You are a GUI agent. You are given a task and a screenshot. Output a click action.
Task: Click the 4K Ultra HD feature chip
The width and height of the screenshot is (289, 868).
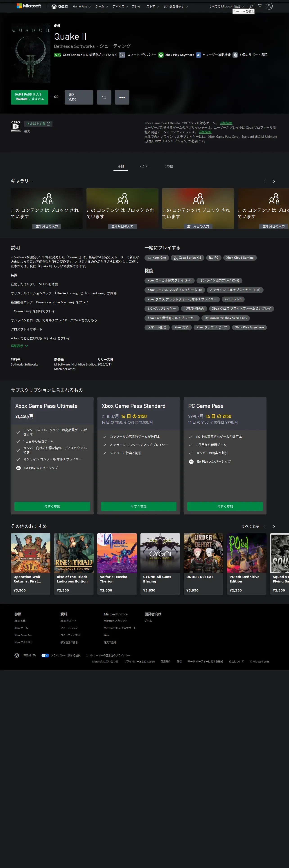click(x=233, y=299)
